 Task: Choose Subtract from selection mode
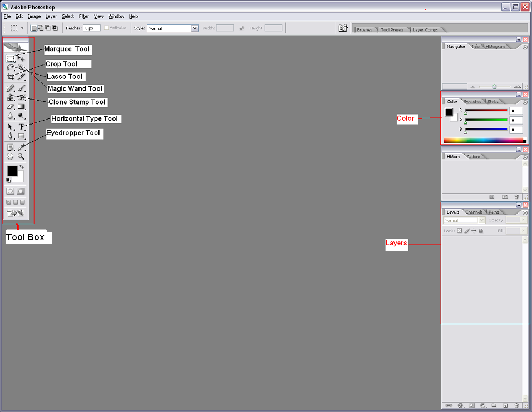(x=47, y=28)
